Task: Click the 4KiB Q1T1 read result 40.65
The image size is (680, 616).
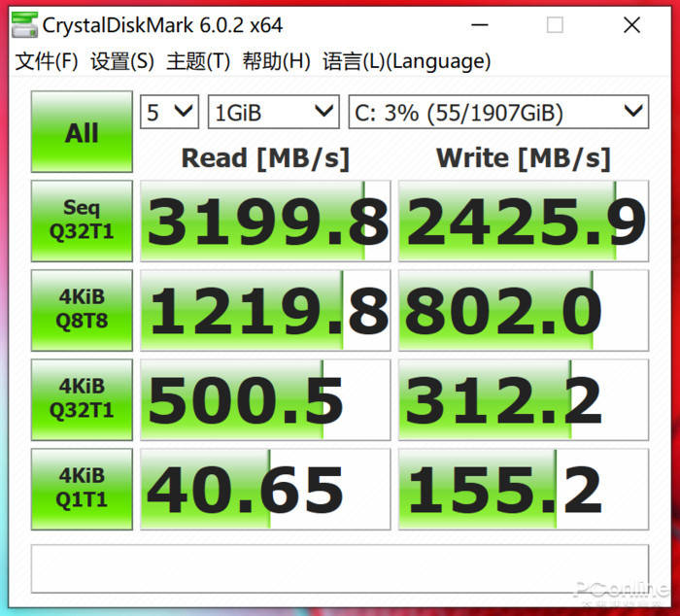Action: coord(265,489)
